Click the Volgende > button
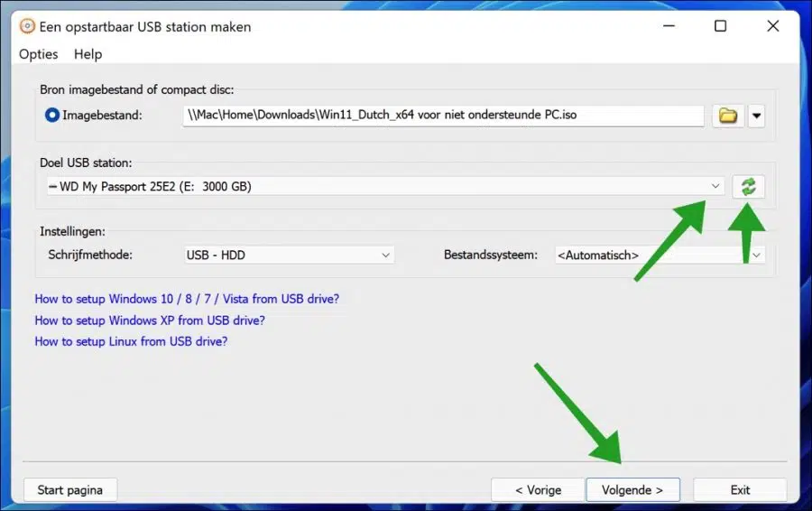Image resolution: width=812 pixels, height=511 pixels. (x=632, y=489)
